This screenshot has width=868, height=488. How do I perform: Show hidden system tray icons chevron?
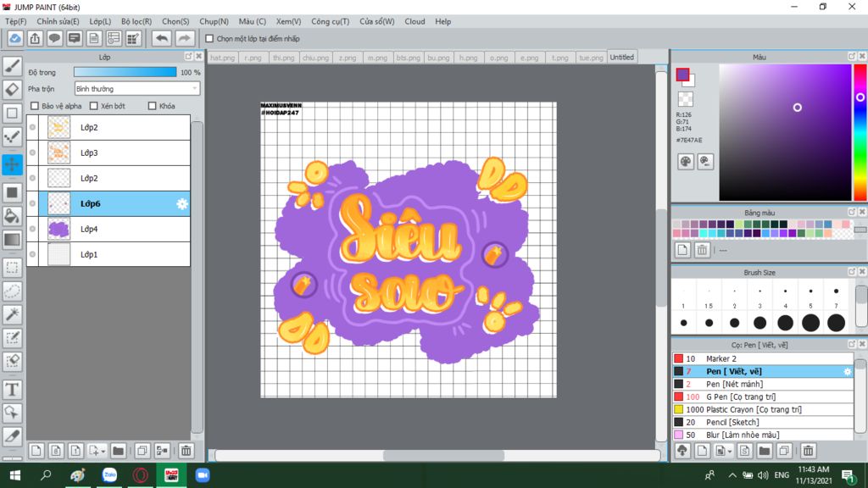732,475
